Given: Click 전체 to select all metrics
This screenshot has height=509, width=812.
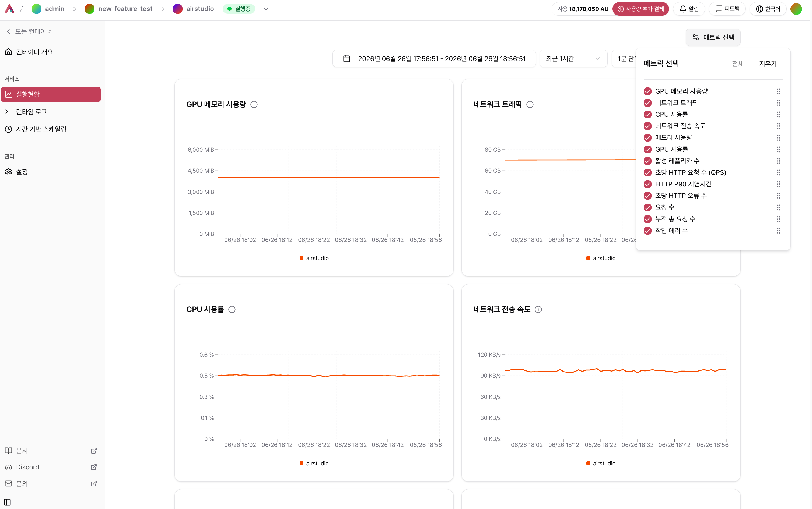Looking at the screenshot, I should point(738,63).
